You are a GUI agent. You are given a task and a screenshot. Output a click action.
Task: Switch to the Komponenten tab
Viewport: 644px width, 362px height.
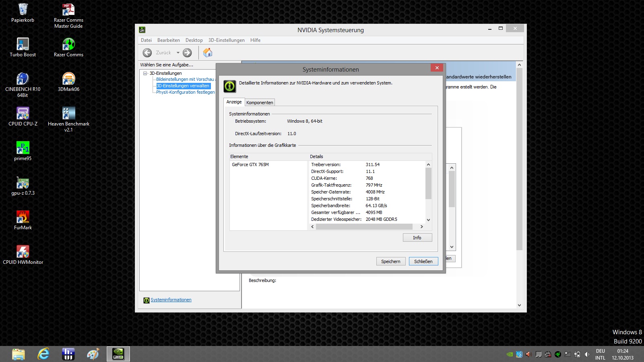click(x=260, y=103)
